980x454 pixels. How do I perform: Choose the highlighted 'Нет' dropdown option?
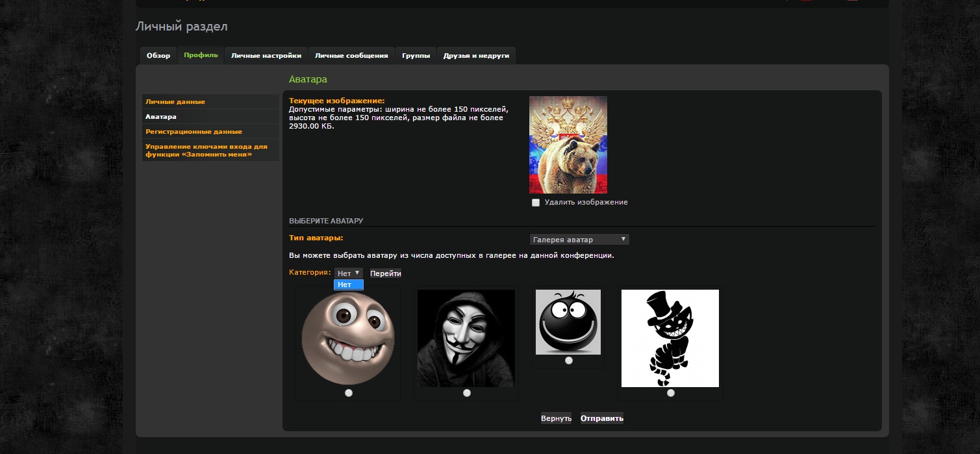(348, 284)
